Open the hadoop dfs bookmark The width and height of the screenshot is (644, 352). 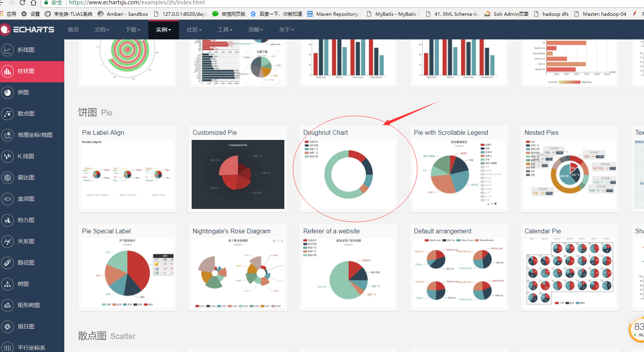pyautogui.click(x=551, y=14)
